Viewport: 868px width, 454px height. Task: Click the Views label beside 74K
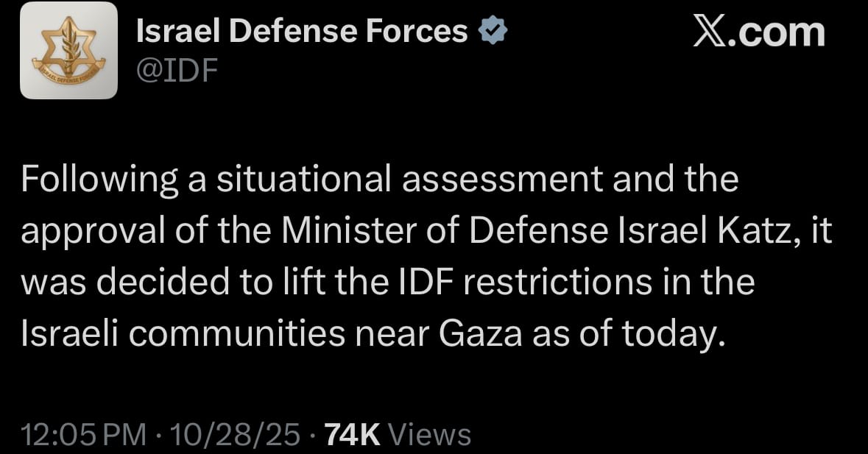pos(429,434)
